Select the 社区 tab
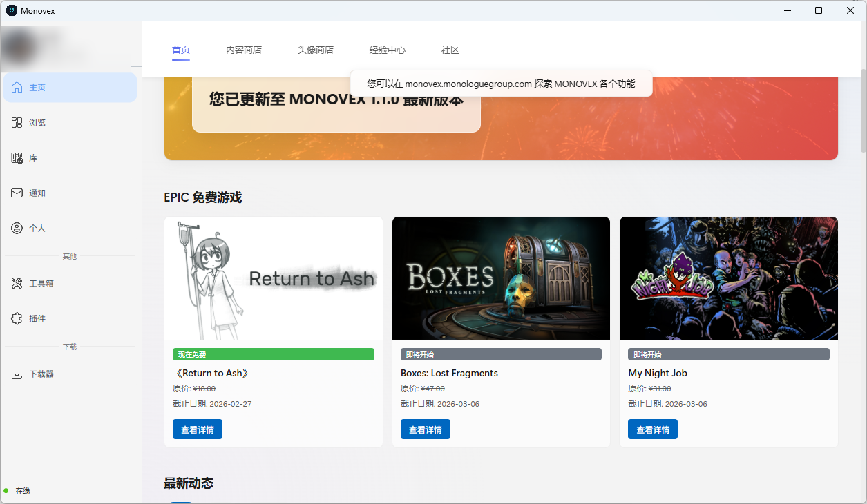The height and width of the screenshot is (504, 867). click(x=450, y=50)
